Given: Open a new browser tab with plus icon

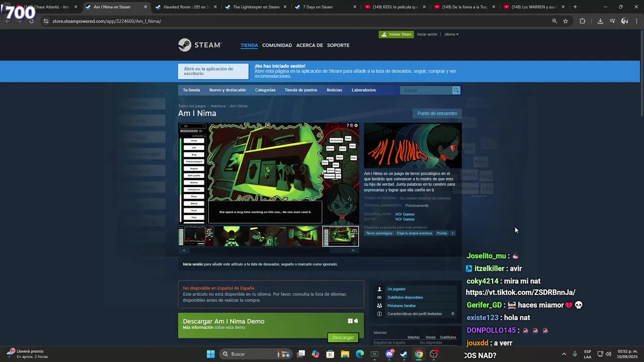Looking at the screenshot, I should pos(575,7).
